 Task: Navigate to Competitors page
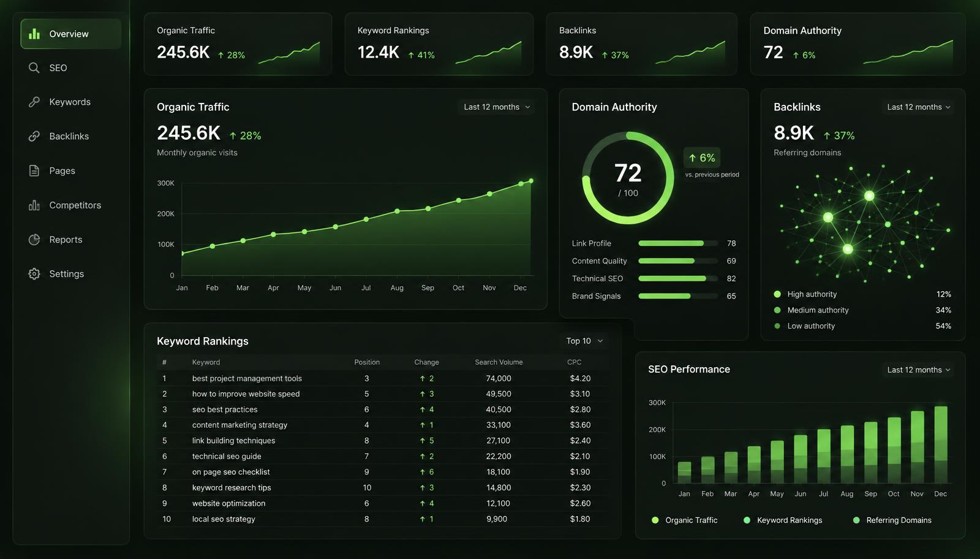71,205
